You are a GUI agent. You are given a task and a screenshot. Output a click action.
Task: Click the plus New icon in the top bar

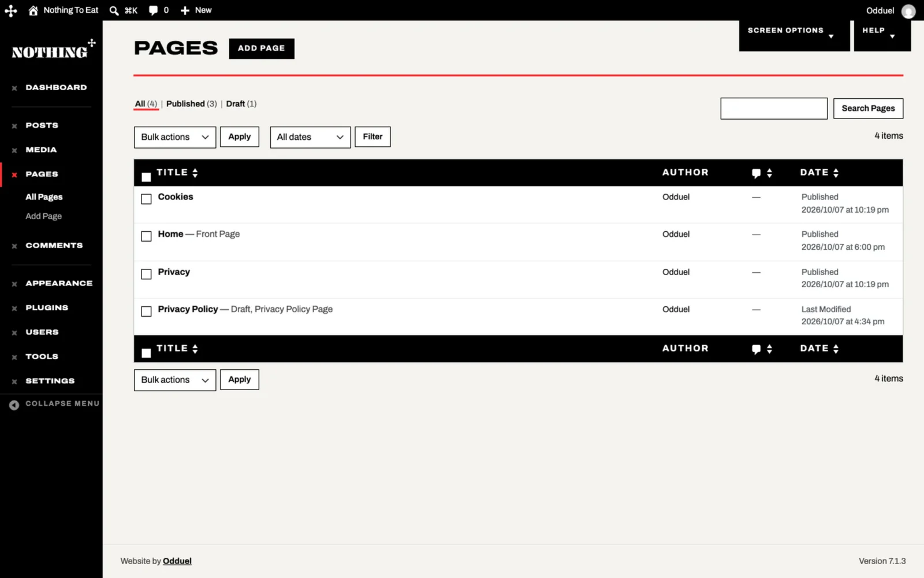(185, 10)
